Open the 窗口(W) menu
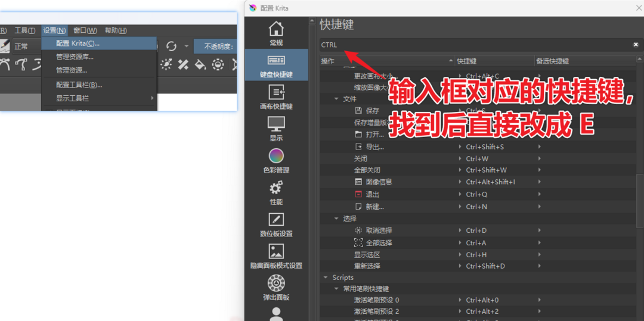 pyautogui.click(x=85, y=30)
